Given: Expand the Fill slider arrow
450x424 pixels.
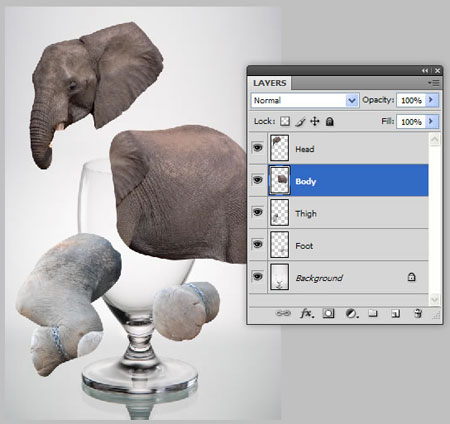Looking at the screenshot, I should [431, 121].
